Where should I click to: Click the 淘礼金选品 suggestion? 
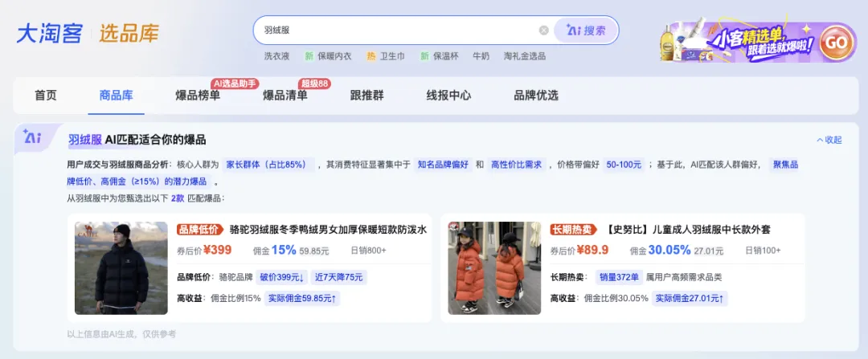(x=525, y=56)
